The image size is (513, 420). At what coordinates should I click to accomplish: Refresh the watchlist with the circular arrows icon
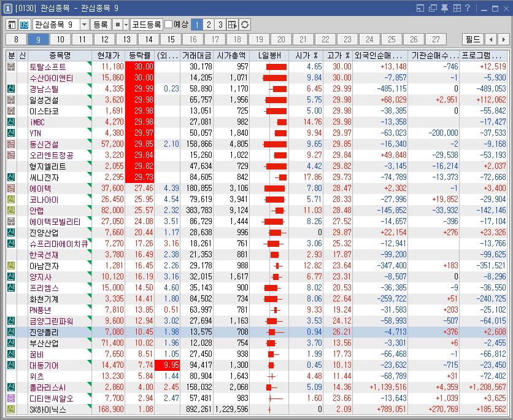[245, 25]
